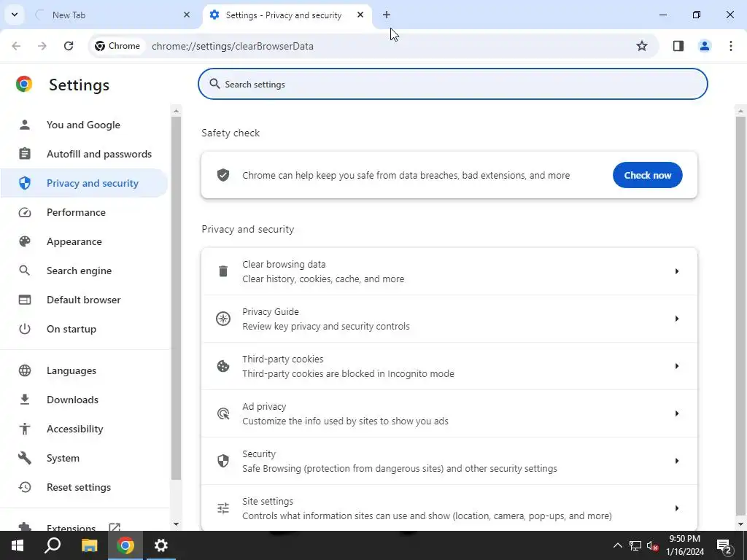Go to Default browser settings

[85, 300]
